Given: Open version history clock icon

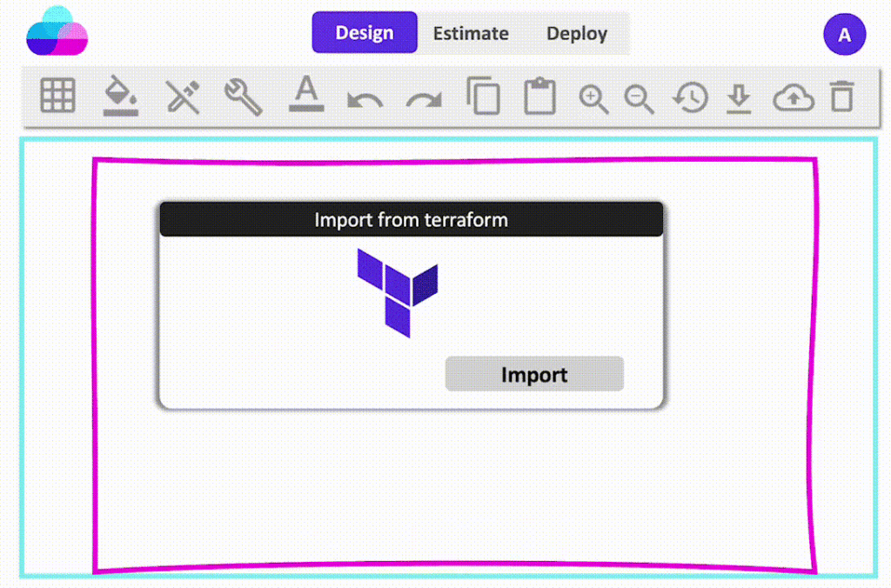Looking at the screenshot, I should pyautogui.click(x=690, y=97).
